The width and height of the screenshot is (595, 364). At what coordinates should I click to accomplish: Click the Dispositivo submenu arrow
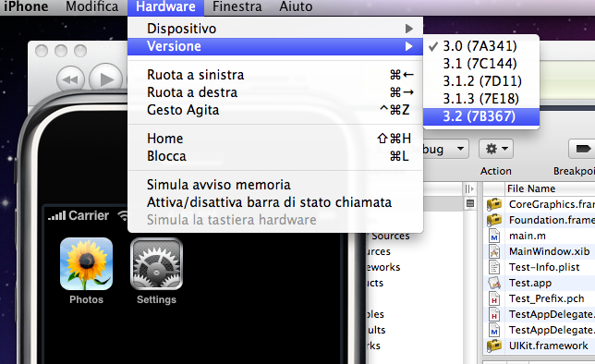tap(408, 29)
